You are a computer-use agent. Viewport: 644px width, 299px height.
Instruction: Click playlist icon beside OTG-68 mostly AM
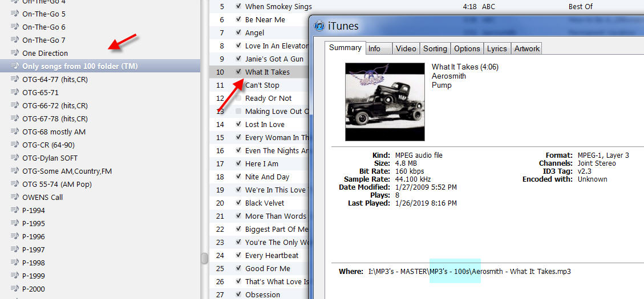(x=15, y=132)
